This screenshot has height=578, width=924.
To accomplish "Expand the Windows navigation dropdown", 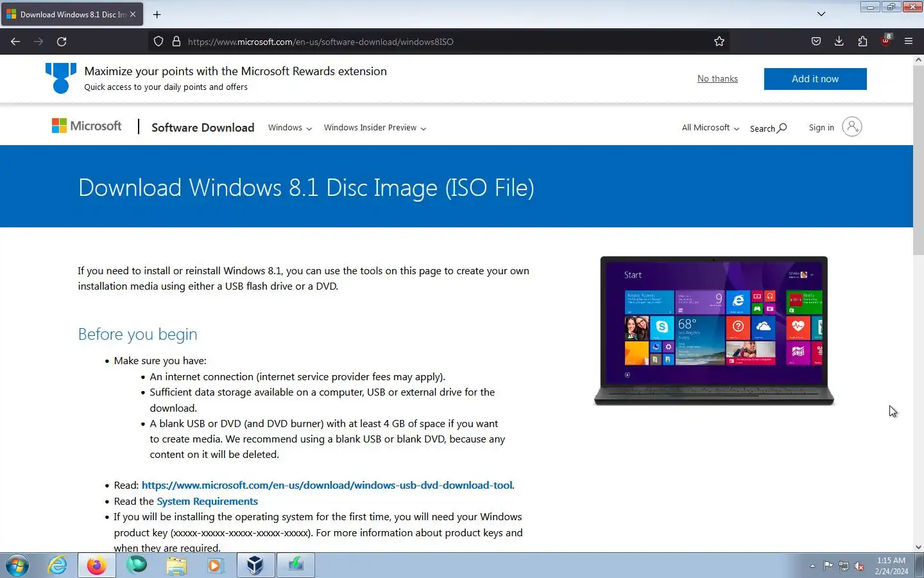I will (290, 128).
